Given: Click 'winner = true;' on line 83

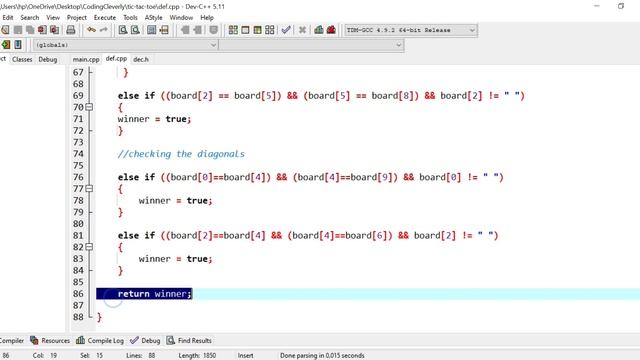Looking at the screenshot, I should point(176,259).
